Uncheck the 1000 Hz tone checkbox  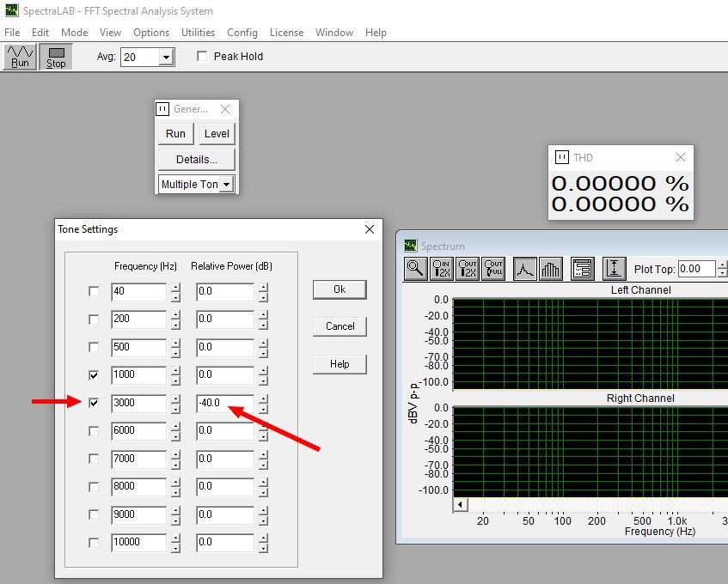click(x=94, y=374)
